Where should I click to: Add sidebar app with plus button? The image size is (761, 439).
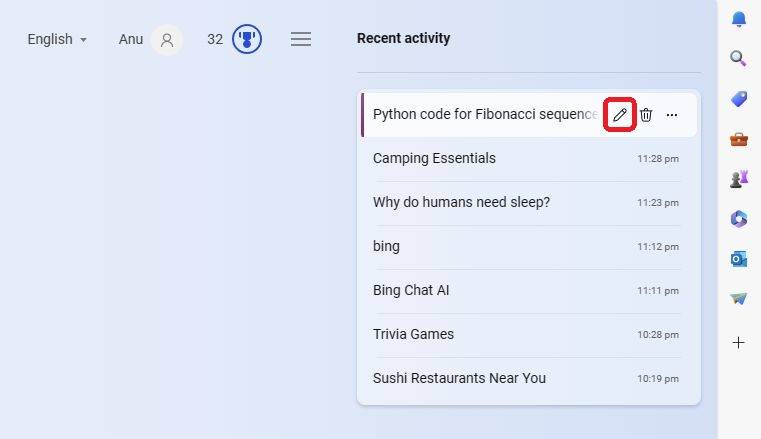739,342
